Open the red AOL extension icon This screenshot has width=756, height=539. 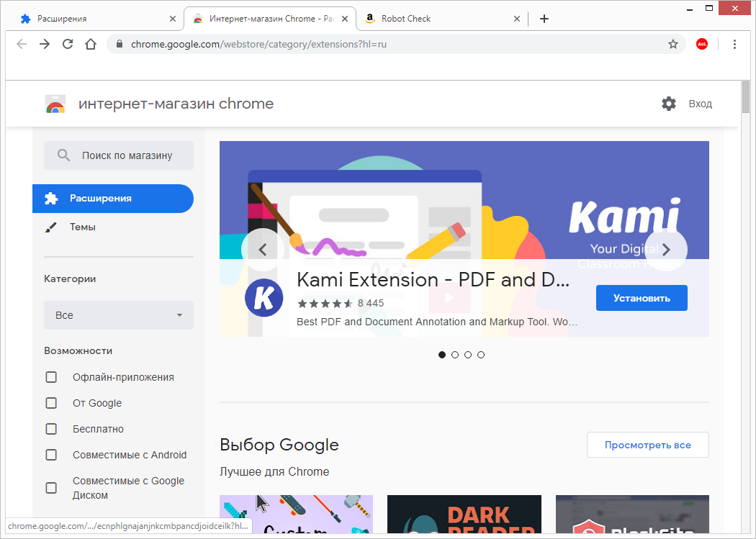click(702, 45)
